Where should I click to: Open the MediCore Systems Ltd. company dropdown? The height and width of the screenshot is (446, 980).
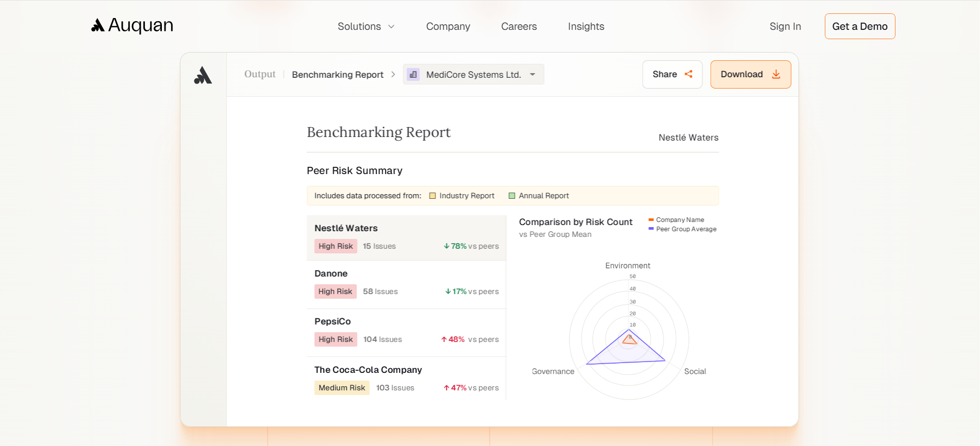[473, 74]
